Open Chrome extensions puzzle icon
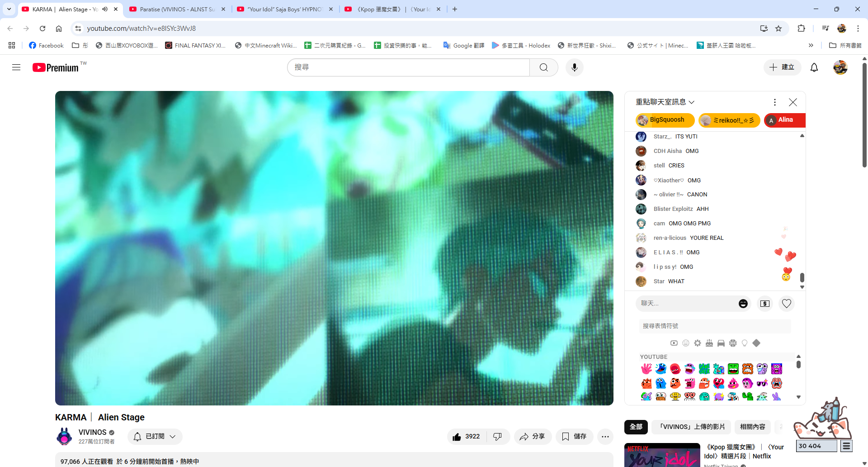Image resolution: width=868 pixels, height=467 pixels. [801, 29]
